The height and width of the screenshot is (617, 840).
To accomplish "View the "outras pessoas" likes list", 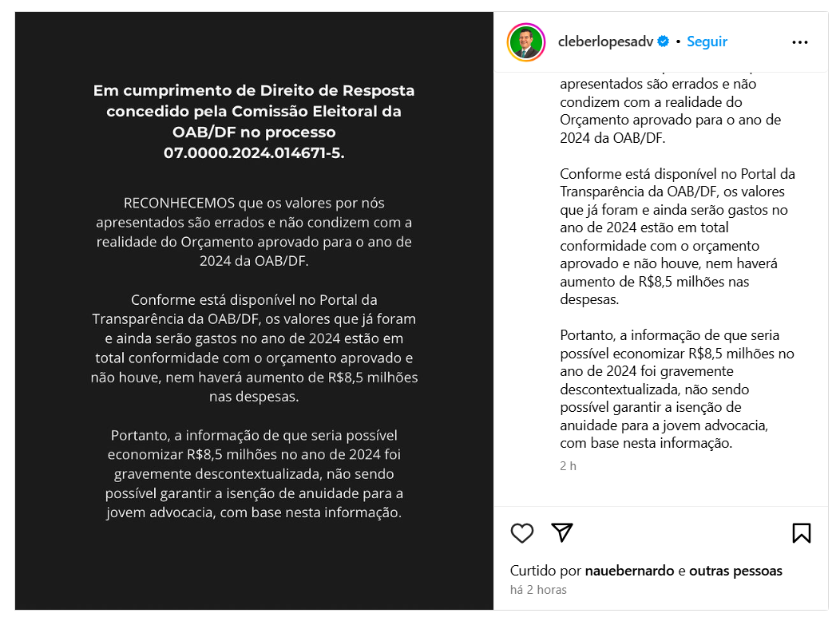I will point(735,571).
